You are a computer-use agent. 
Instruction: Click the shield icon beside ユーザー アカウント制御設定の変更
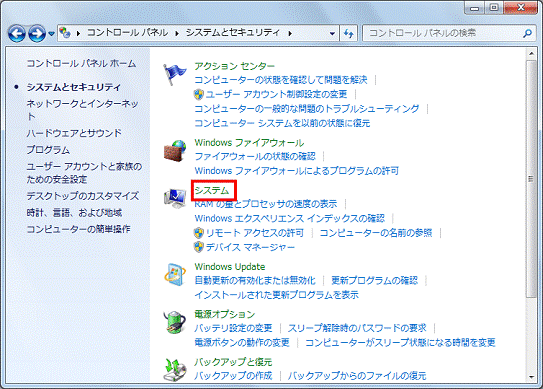[199, 94]
